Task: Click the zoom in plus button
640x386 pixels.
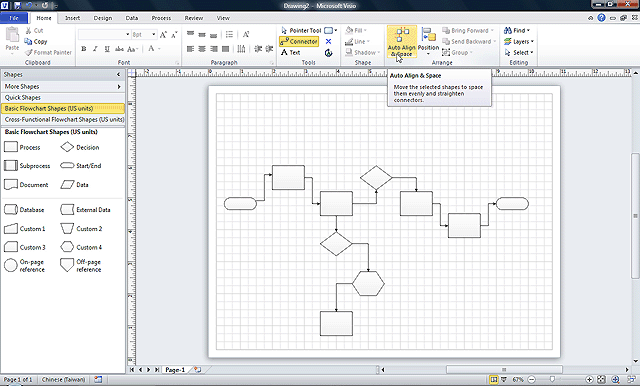Action: tap(589, 379)
